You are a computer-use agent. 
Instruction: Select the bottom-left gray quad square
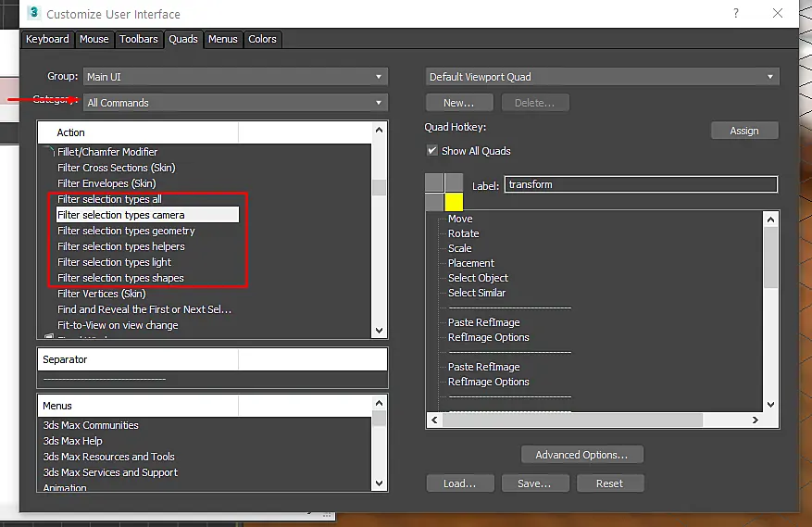point(434,202)
